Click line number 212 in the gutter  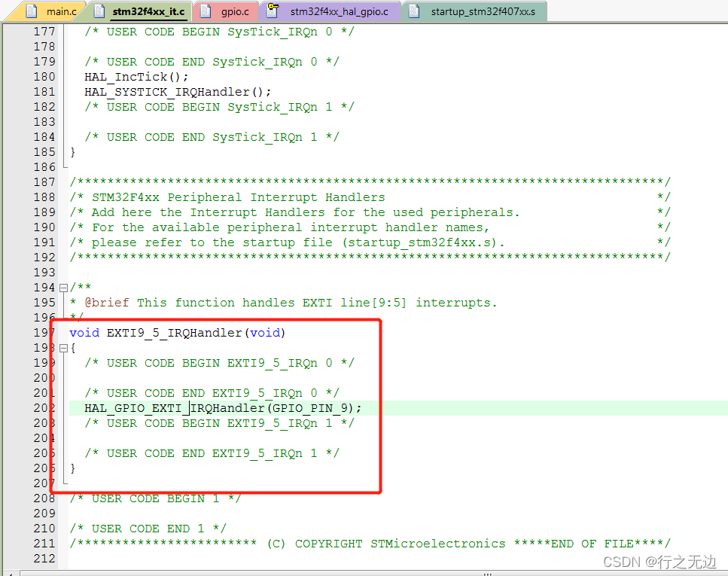(x=44, y=559)
